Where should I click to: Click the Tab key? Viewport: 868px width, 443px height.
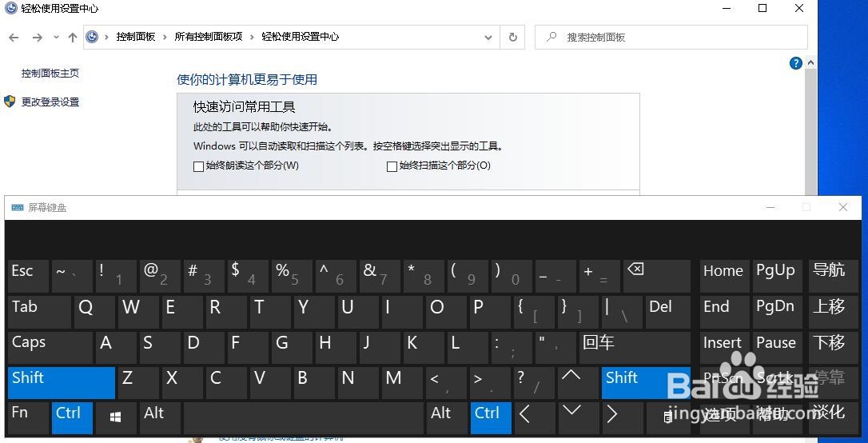point(39,311)
